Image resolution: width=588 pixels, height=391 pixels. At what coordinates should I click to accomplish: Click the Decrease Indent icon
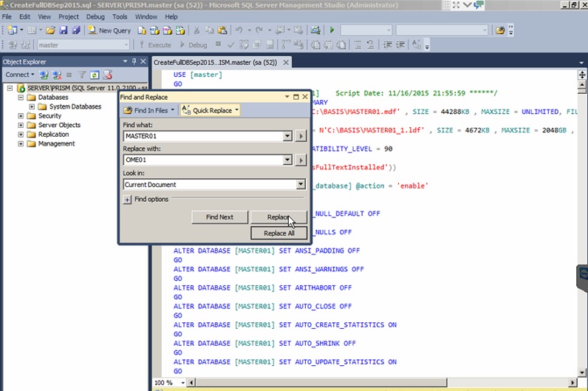pos(387,45)
